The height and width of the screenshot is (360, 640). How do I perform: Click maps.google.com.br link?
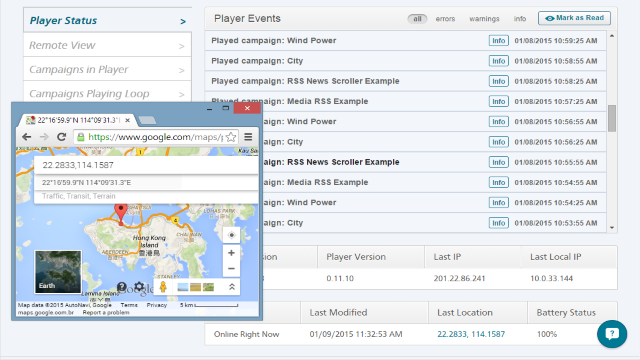coord(46,312)
